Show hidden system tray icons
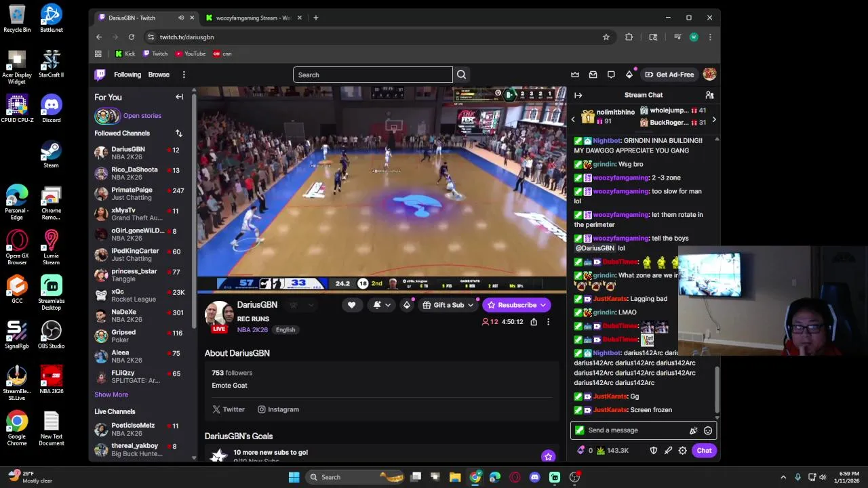This screenshot has width=868, height=488. tap(783, 477)
